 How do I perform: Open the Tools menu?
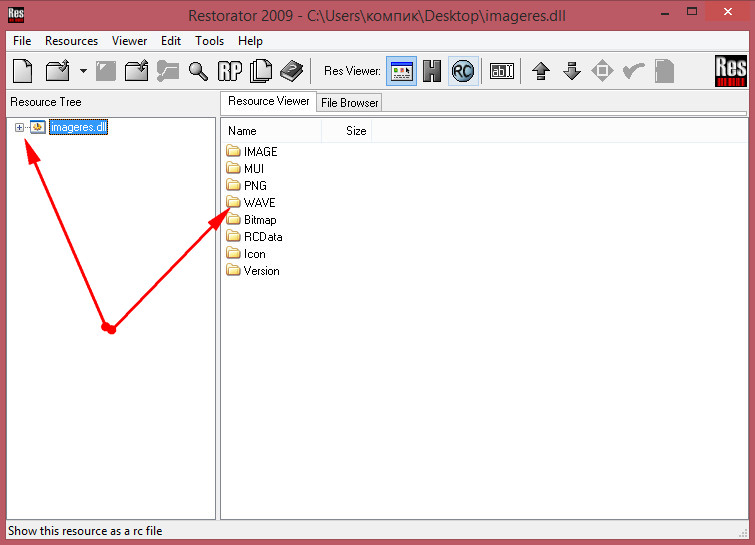(209, 41)
